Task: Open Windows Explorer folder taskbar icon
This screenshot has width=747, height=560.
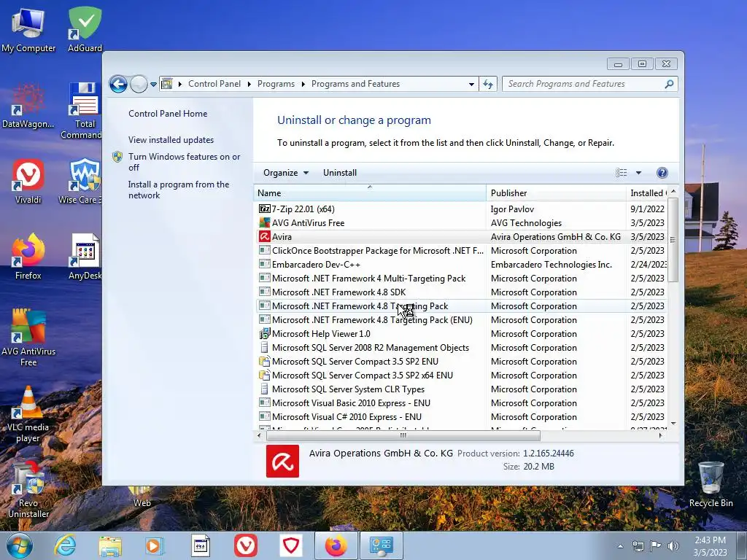Action: [x=110, y=545]
